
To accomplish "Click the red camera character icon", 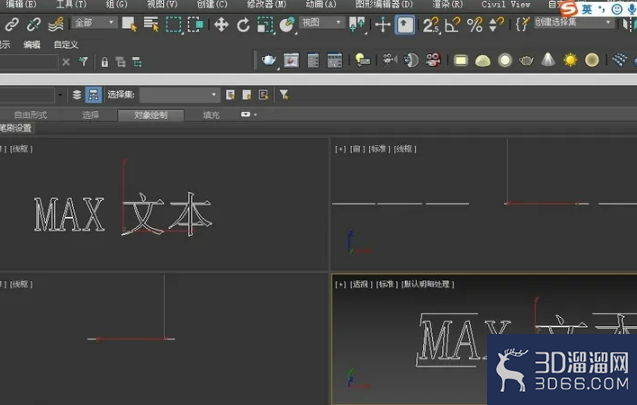I will [x=433, y=60].
